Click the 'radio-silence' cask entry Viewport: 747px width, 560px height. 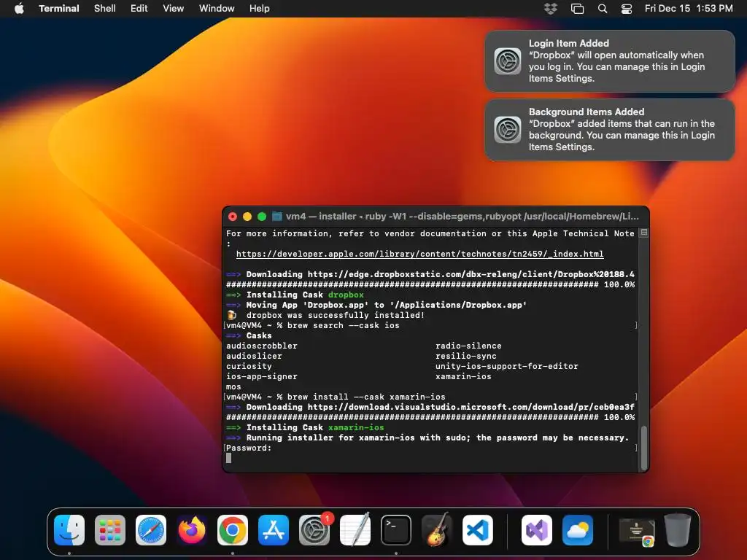468,346
